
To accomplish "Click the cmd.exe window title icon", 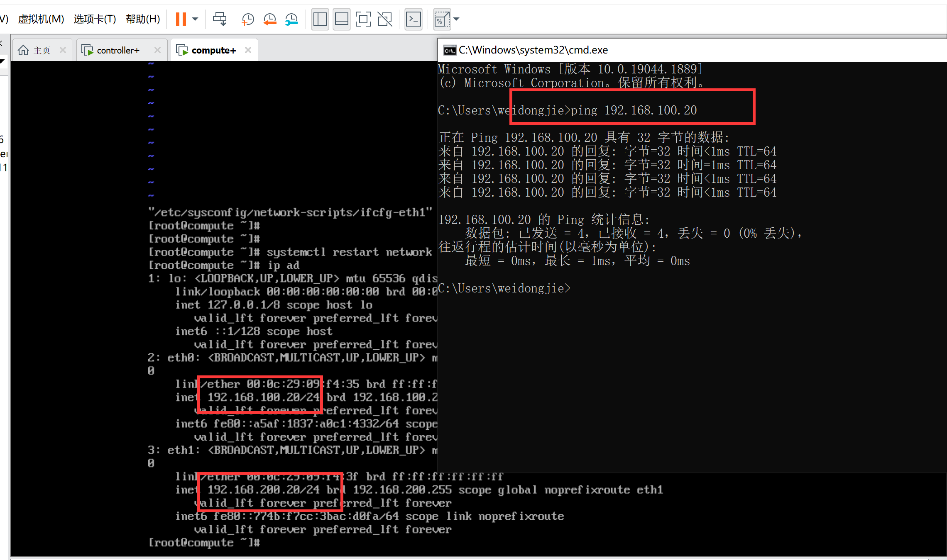I will pyautogui.click(x=450, y=51).
